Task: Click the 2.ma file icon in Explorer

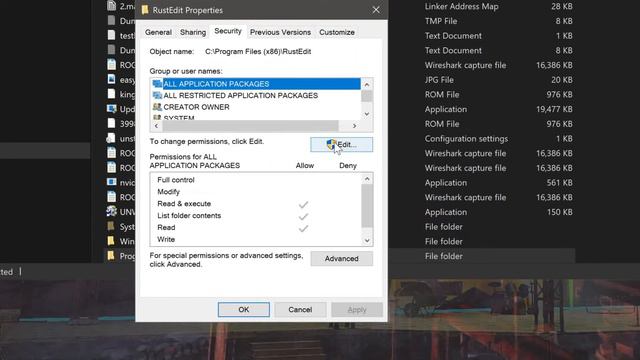Action: coord(111,6)
